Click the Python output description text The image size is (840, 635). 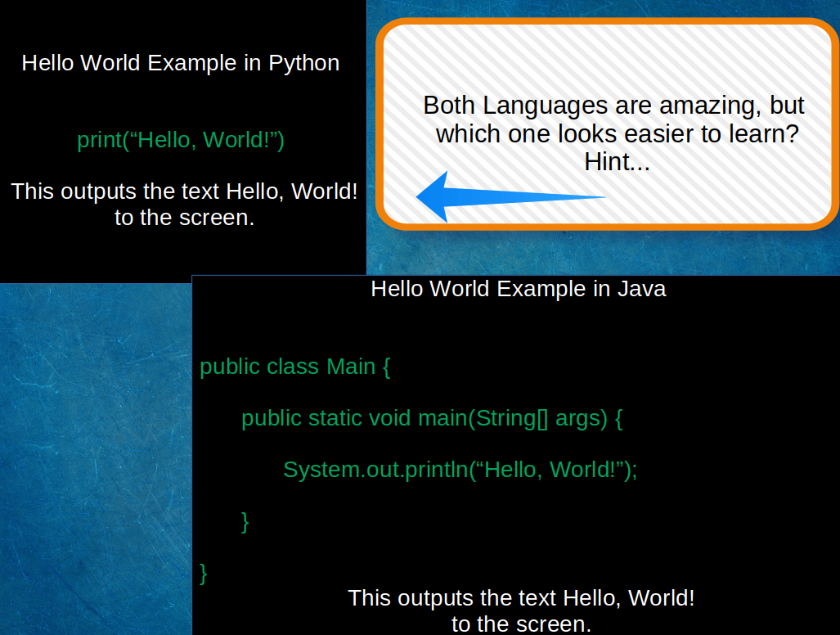[x=184, y=204]
